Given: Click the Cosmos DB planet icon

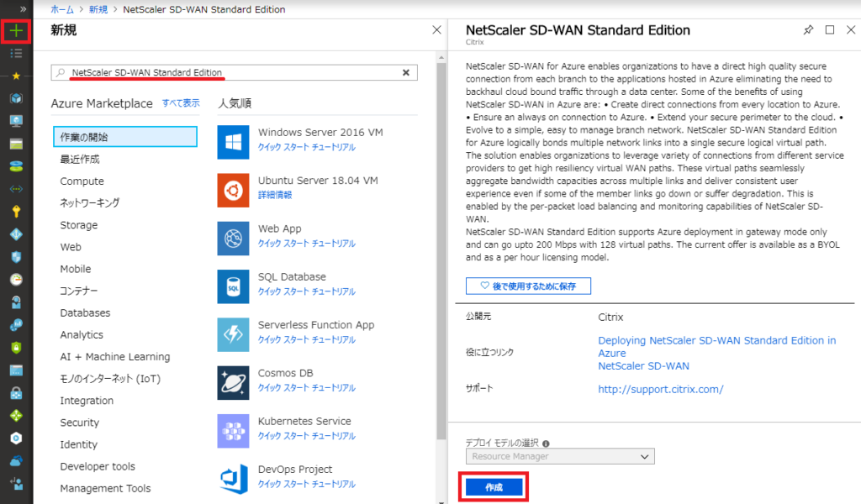Looking at the screenshot, I should pyautogui.click(x=234, y=383).
